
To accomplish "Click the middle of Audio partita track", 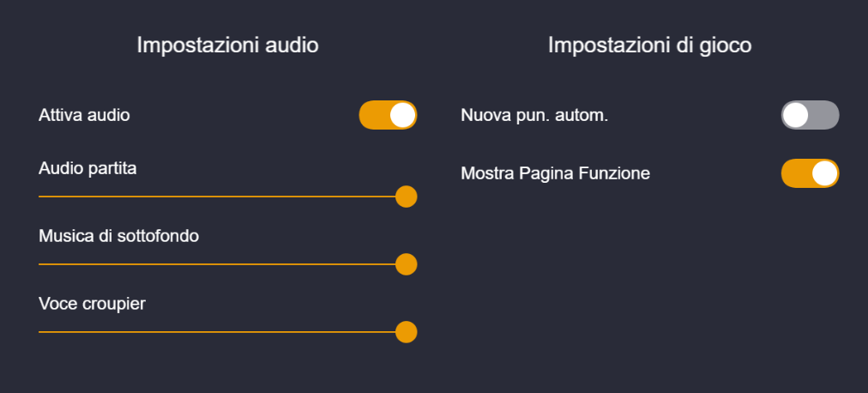I will pos(223,196).
